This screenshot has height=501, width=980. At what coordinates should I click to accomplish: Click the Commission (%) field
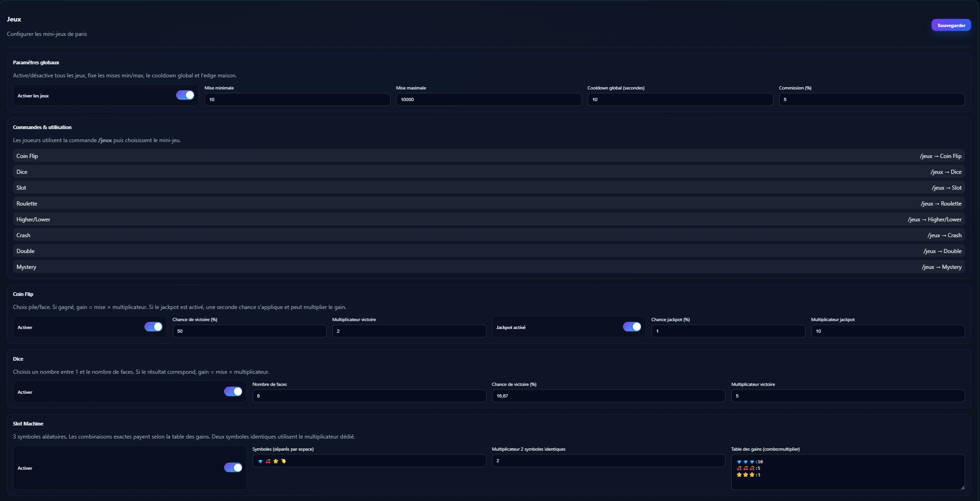pyautogui.click(x=871, y=100)
